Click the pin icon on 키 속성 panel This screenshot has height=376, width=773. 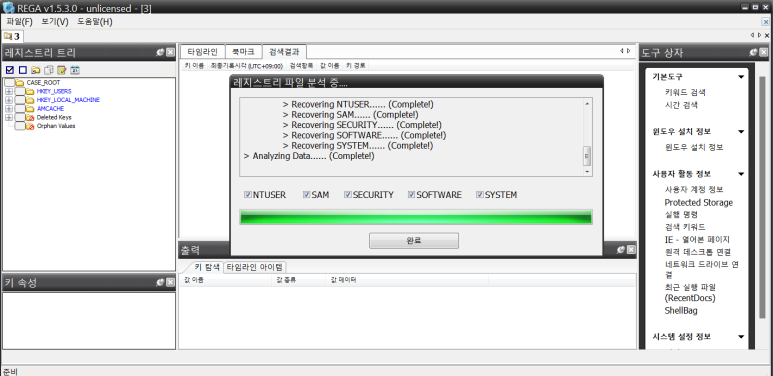160,282
